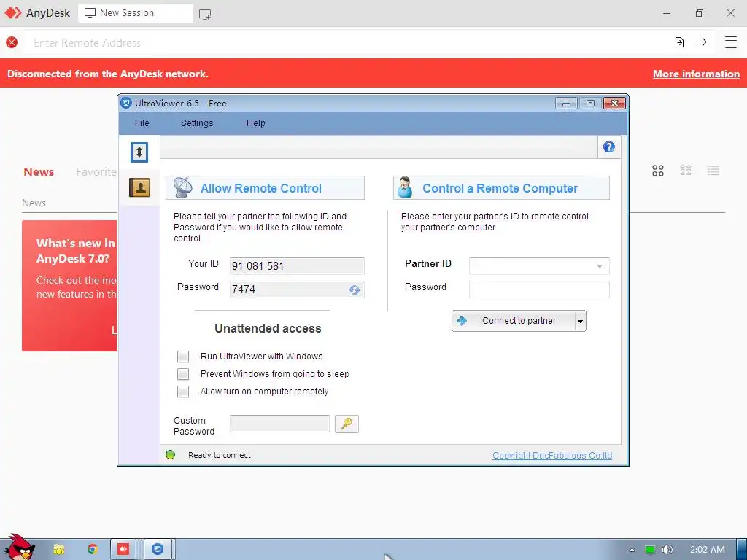747x560 pixels.
Task: Open Chrome from the taskbar
Action: (93, 550)
